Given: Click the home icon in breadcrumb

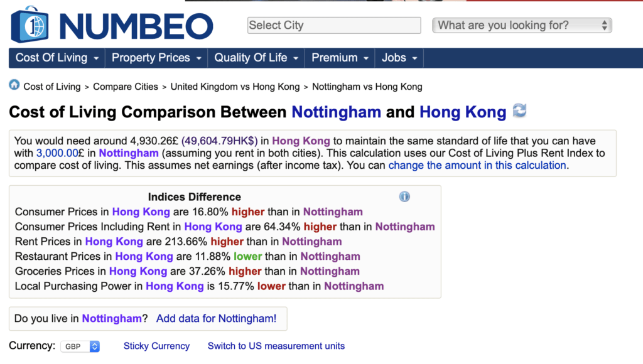Looking at the screenshot, I should pyautogui.click(x=14, y=85).
